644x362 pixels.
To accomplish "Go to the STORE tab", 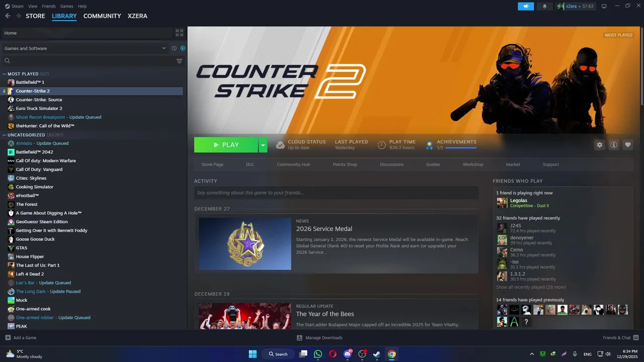I will [x=35, y=16].
